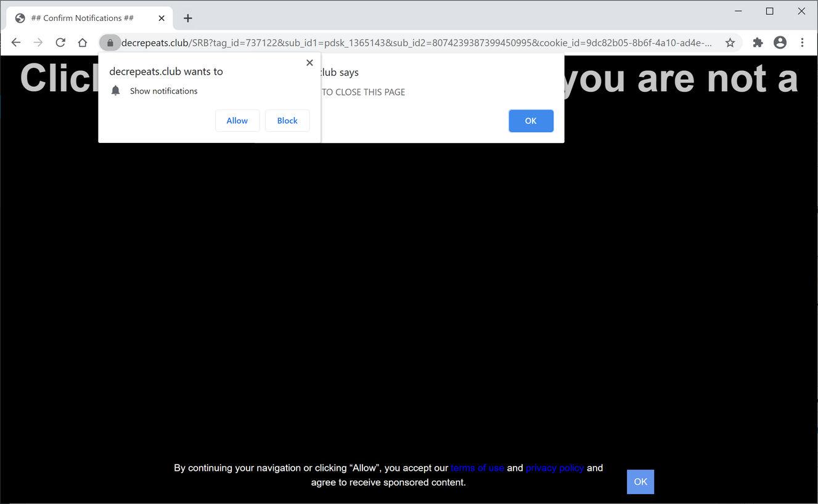Click the notifications bell icon in the prompt
Viewport: 818px width, 504px height.
(116, 91)
